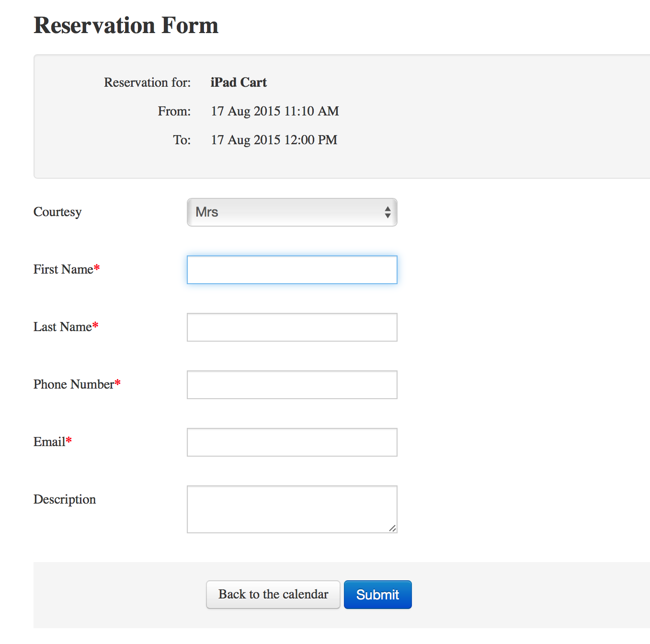This screenshot has height=644, width=650.
Task: Click the Description textarea resize handle
Action: tap(393, 528)
